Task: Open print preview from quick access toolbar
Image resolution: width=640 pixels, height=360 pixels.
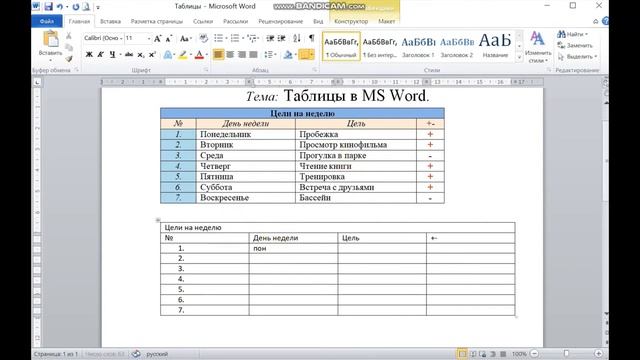Action: point(86,7)
